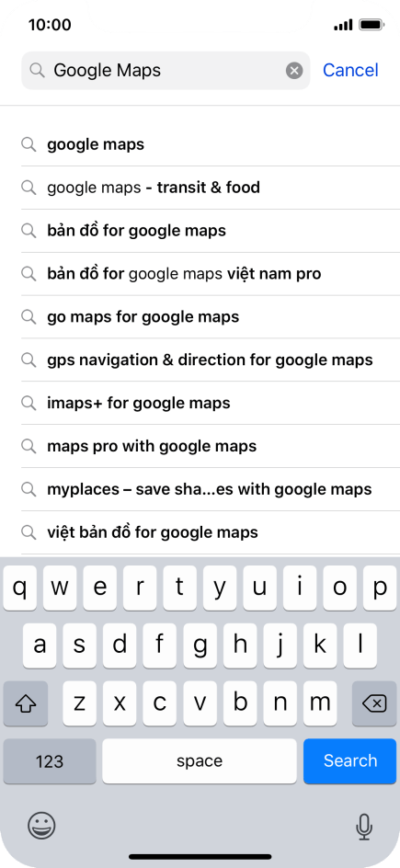Tap the backspace delete key
The height and width of the screenshot is (868, 400).
(374, 703)
